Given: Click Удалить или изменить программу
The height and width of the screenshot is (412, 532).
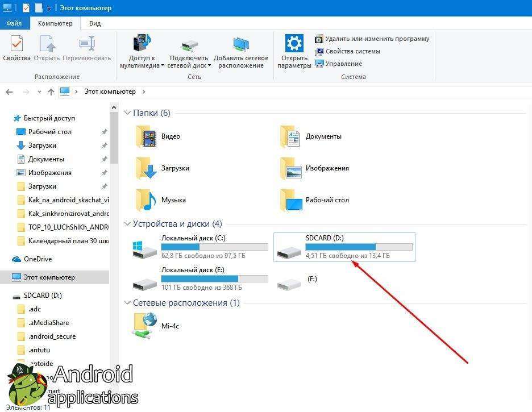Looking at the screenshot, I should pyautogui.click(x=372, y=39).
